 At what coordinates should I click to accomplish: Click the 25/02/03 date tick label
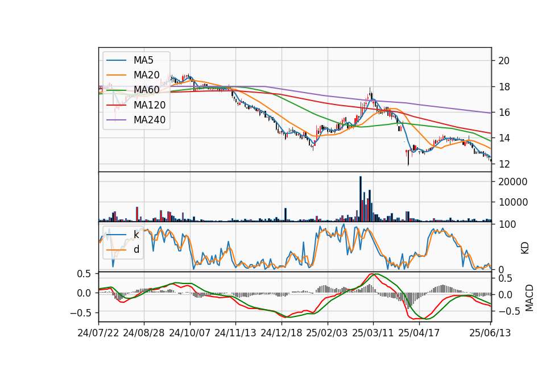point(327,333)
